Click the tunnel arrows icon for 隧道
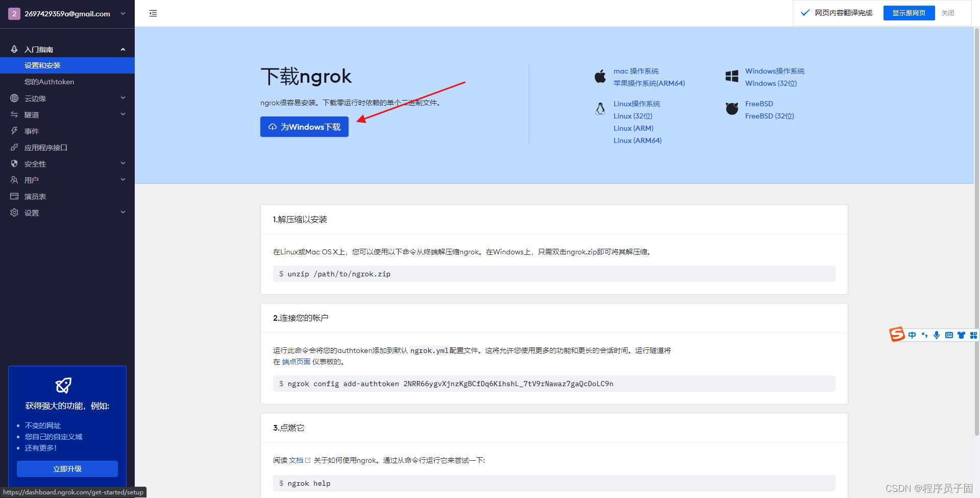 pyautogui.click(x=14, y=114)
